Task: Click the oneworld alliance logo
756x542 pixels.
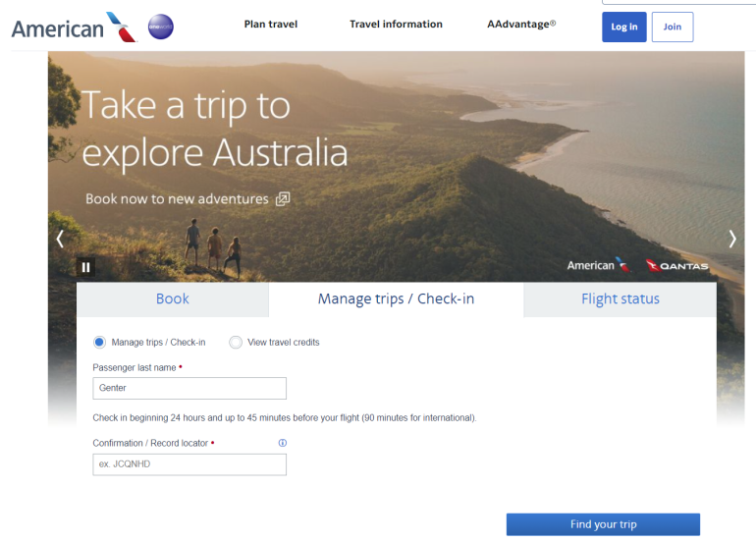Action: [160, 27]
